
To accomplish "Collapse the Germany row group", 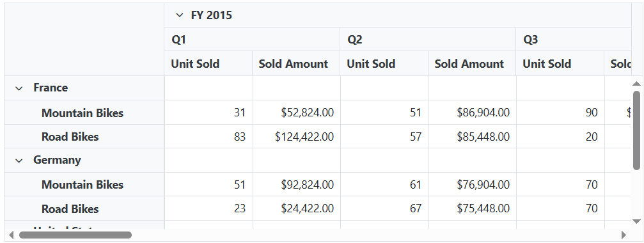I will (x=19, y=161).
